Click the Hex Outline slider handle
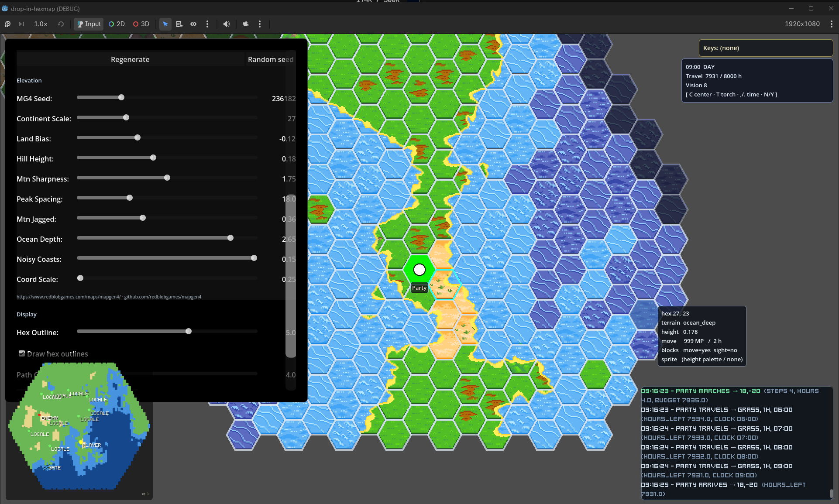Screen dimensions: 839x504 (189, 331)
